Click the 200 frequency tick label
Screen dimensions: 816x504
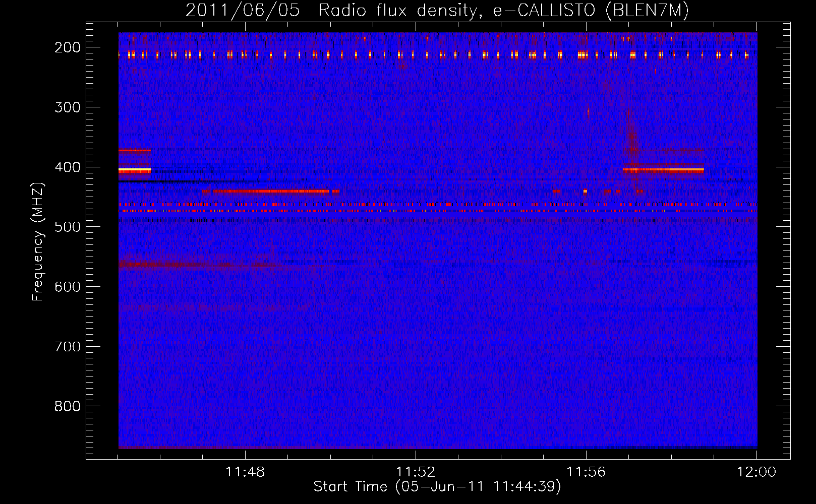click(x=67, y=47)
